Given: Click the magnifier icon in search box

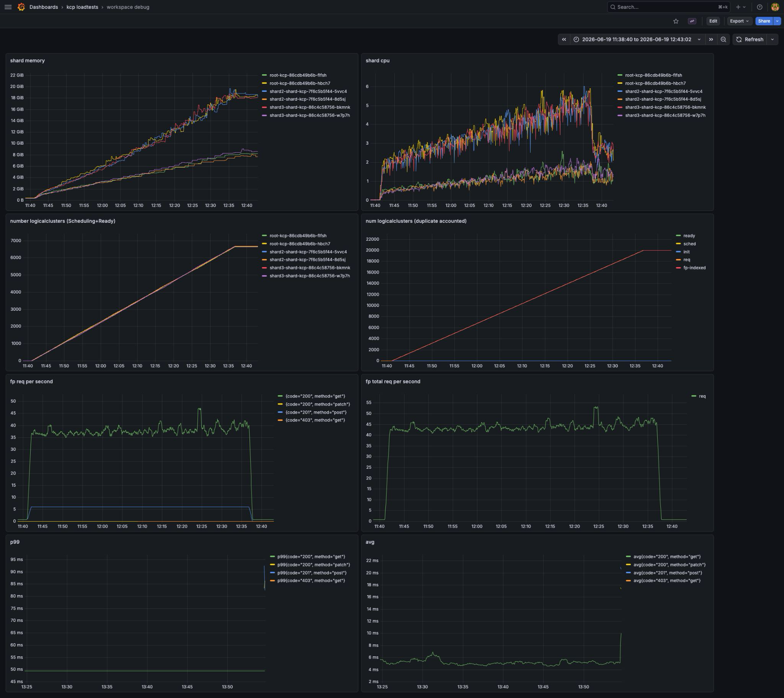Looking at the screenshot, I should 613,7.
